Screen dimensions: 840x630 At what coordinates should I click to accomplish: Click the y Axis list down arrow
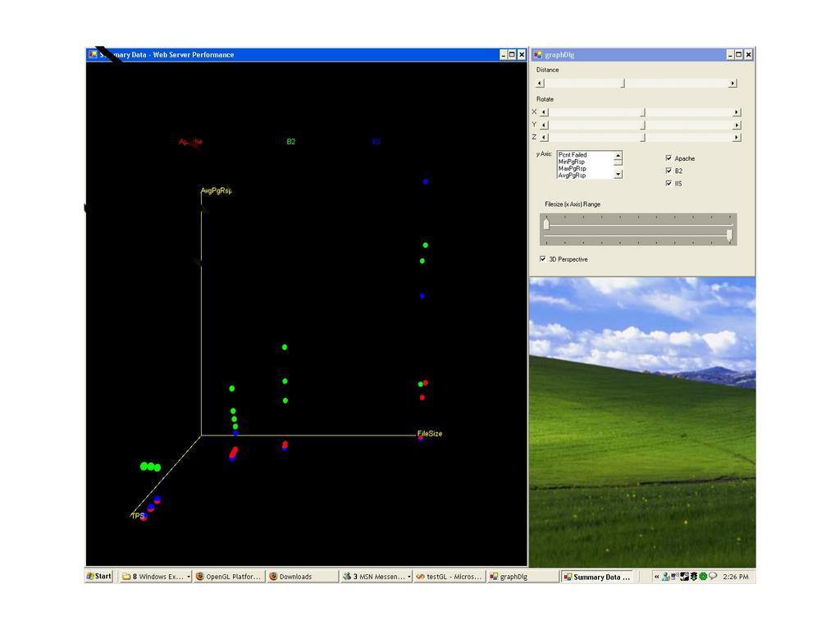pyautogui.click(x=618, y=174)
